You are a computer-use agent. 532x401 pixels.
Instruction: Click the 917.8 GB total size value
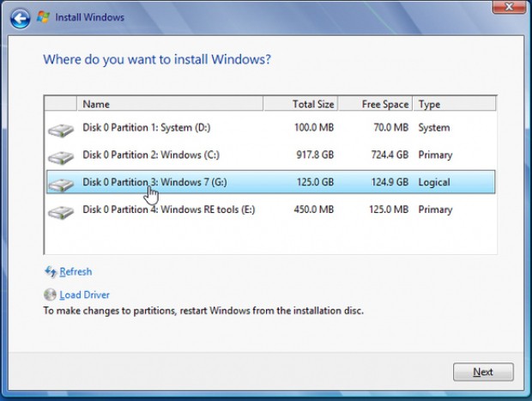click(x=315, y=155)
